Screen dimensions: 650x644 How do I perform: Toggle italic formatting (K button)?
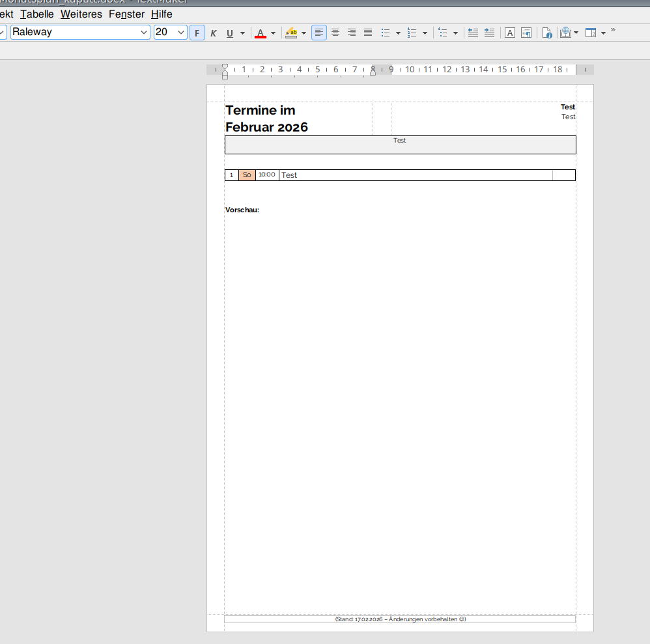tap(214, 33)
